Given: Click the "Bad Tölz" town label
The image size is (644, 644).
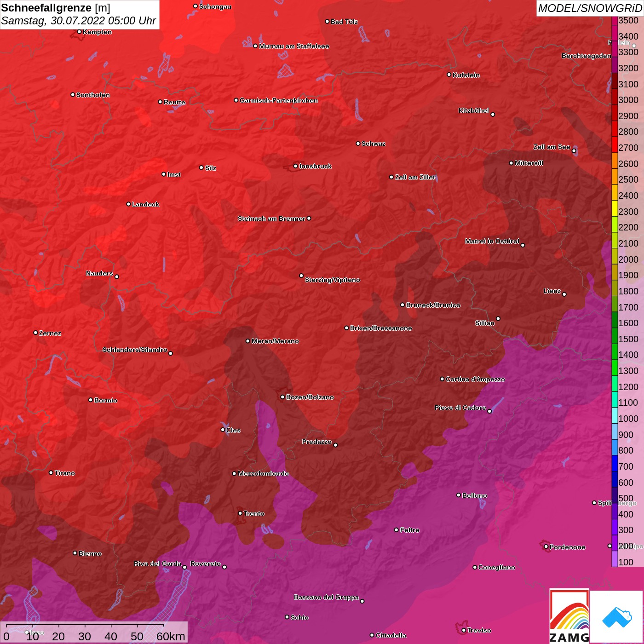Looking at the screenshot, I should point(344,22).
